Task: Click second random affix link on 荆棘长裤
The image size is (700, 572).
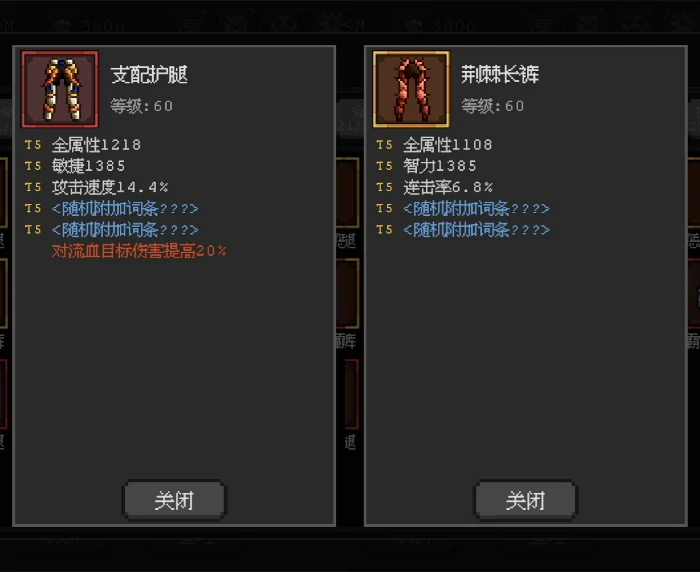Action: click(x=476, y=230)
